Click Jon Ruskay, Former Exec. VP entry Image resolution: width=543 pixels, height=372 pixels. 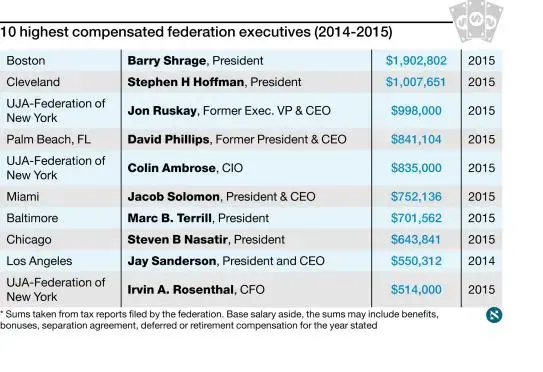coord(229,111)
